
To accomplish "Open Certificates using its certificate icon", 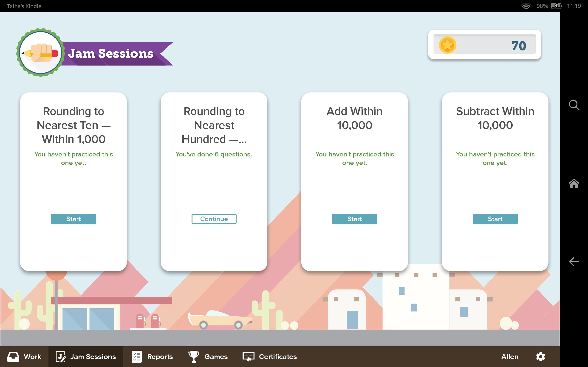I will 248,356.
